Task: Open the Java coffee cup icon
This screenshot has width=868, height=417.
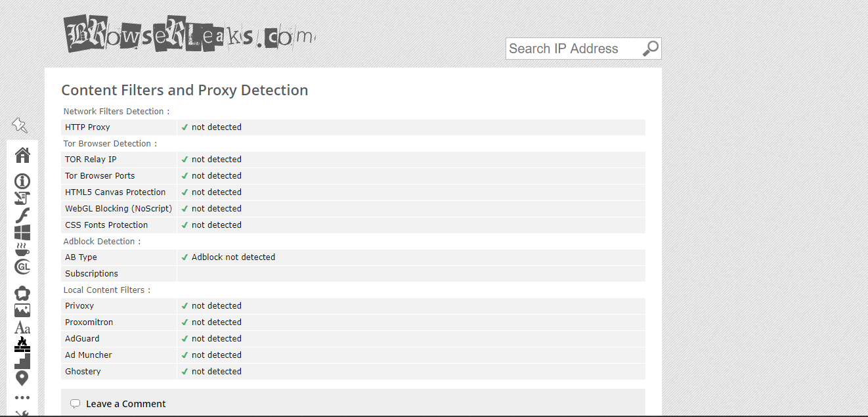Action: pos(22,250)
